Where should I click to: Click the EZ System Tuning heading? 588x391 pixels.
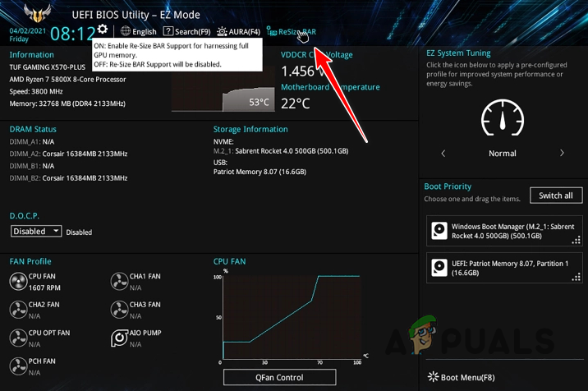click(x=458, y=53)
